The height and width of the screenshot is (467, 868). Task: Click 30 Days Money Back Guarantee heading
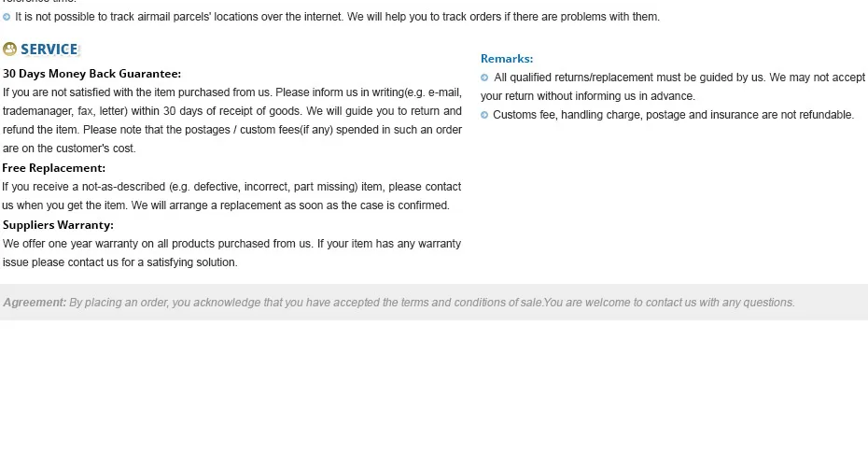pos(91,74)
